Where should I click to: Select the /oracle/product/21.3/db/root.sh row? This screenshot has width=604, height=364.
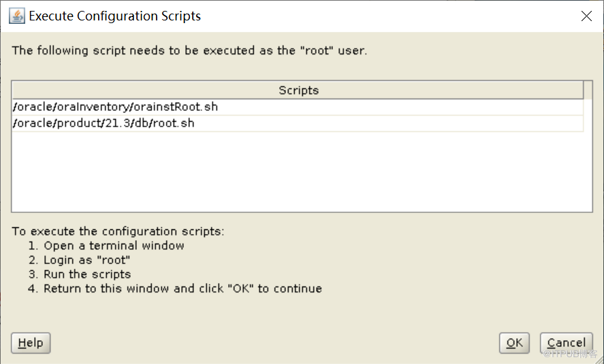coord(104,123)
